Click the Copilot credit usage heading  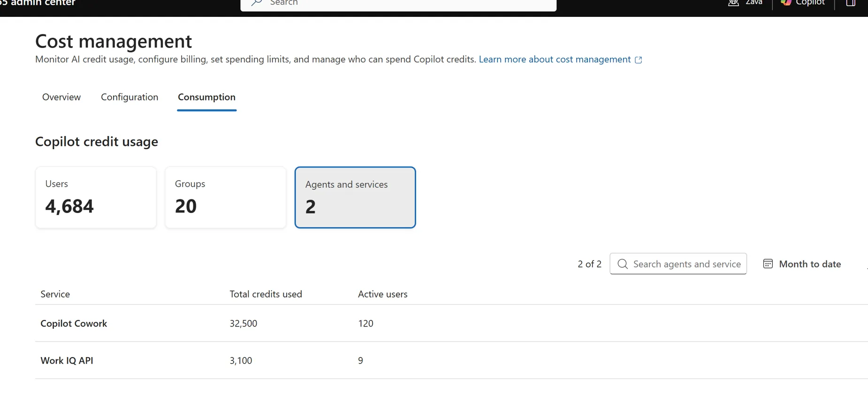(x=97, y=142)
